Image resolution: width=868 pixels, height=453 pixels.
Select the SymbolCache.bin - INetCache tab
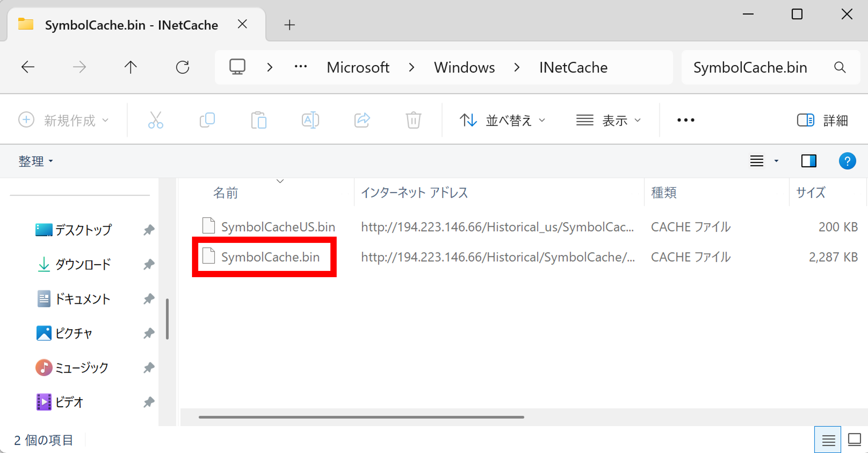pyautogui.click(x=131, y=24)
